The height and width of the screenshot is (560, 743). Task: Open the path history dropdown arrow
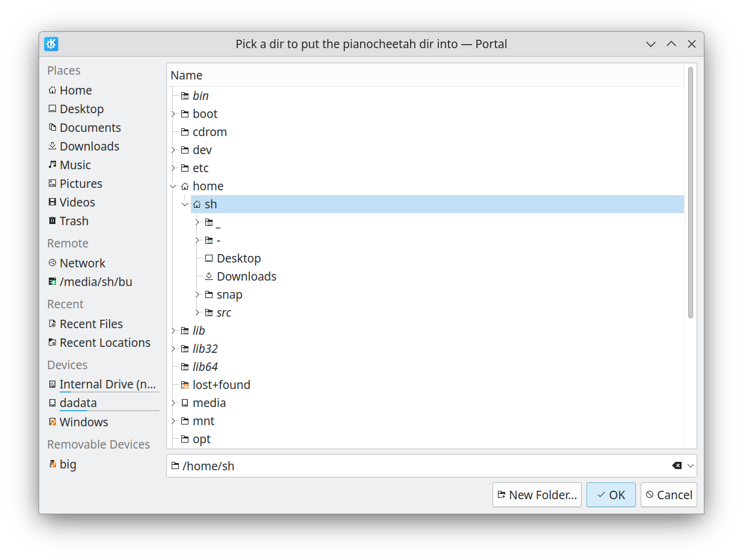coord(691,465)
